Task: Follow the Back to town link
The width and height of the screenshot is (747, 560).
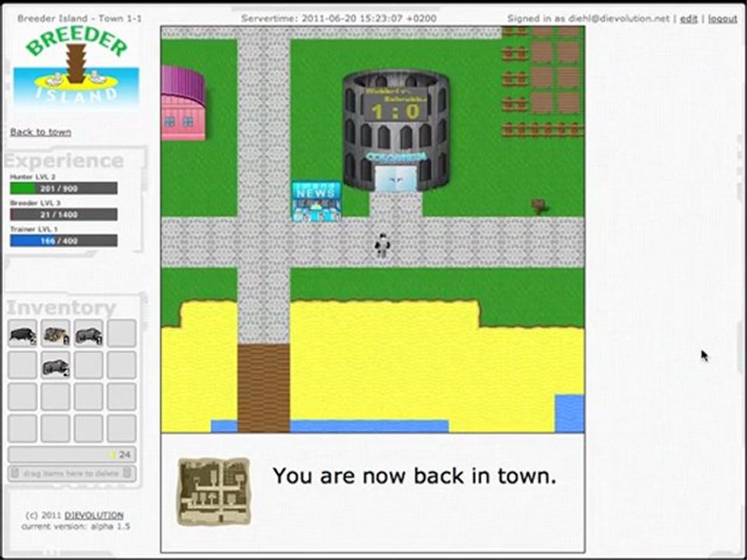Action: click(40, 132)
